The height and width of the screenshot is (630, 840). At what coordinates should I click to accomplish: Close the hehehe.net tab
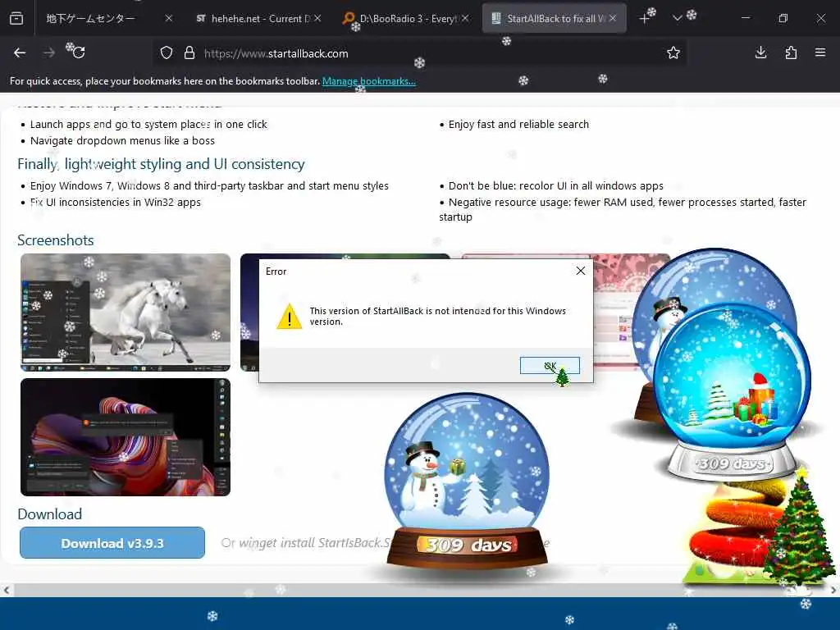(x=317, y=18)
